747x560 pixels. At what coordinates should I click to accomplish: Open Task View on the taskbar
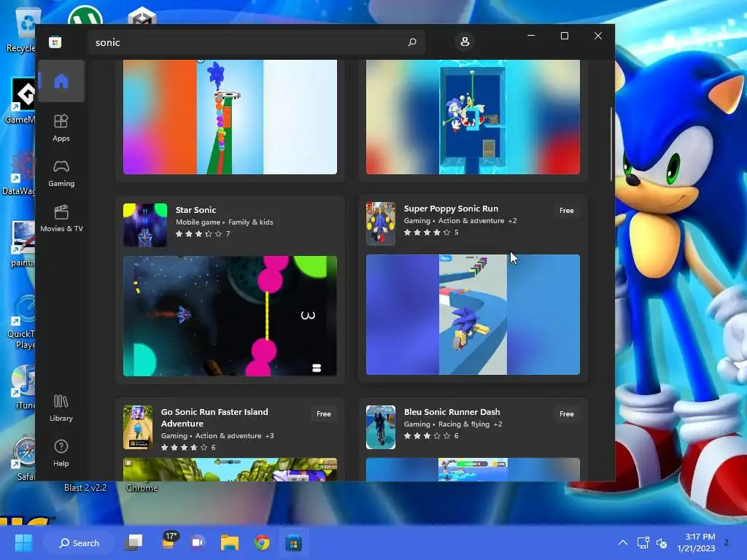134,542
